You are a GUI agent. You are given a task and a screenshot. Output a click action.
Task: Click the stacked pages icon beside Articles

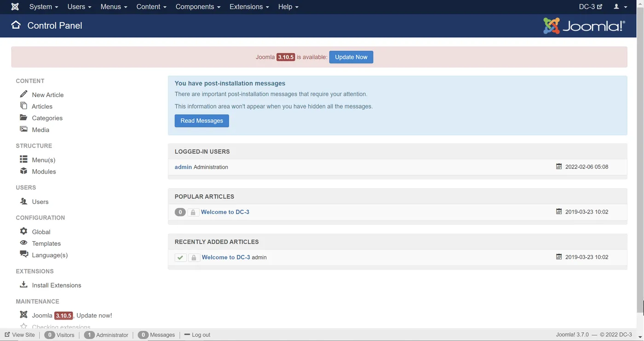pos(23,105)
